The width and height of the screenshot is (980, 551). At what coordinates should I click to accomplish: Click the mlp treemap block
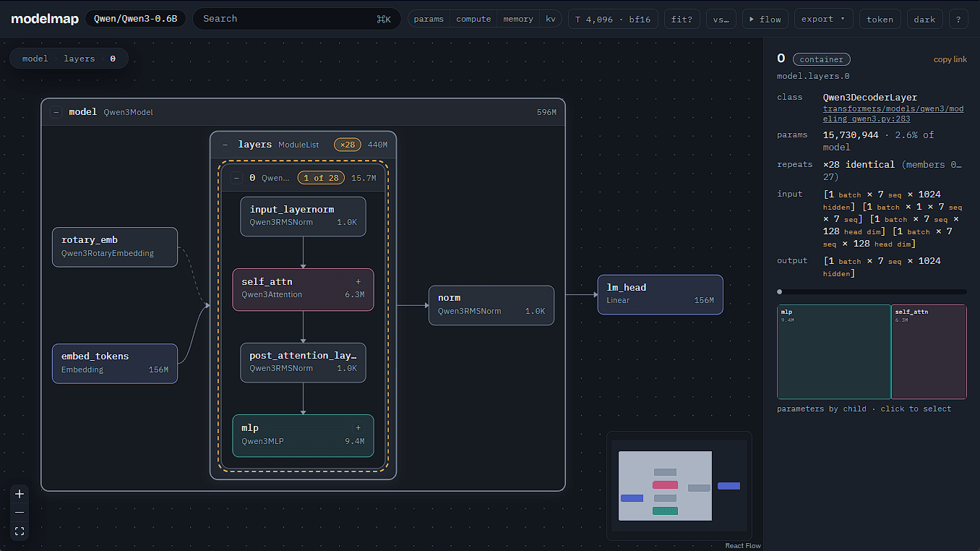834,351
